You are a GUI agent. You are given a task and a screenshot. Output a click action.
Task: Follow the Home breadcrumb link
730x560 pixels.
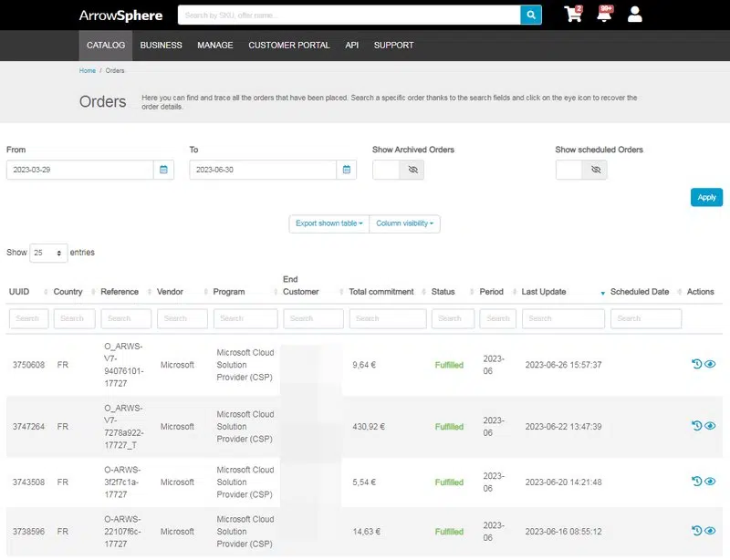tap(88, 70)
